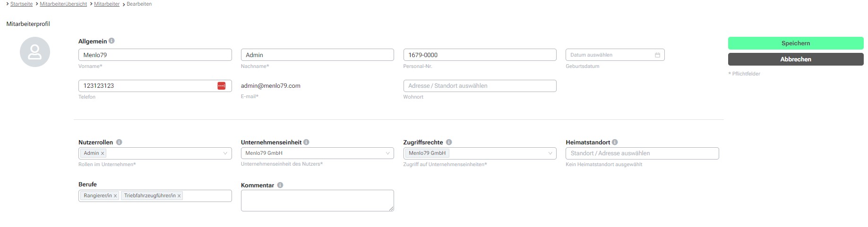
Task: Click the Kommentar info icon
Action: [280, 185]
